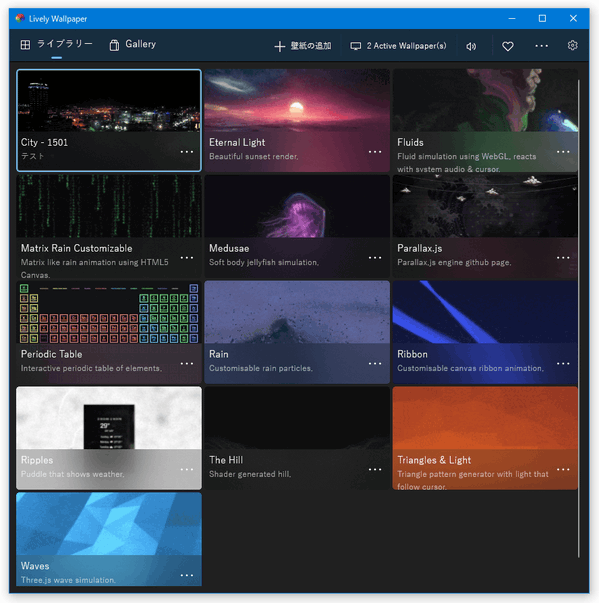This screenshot has width=599, height=603.
Task: Maximize the Lively Wallpaper window
Action: (542, 18)
